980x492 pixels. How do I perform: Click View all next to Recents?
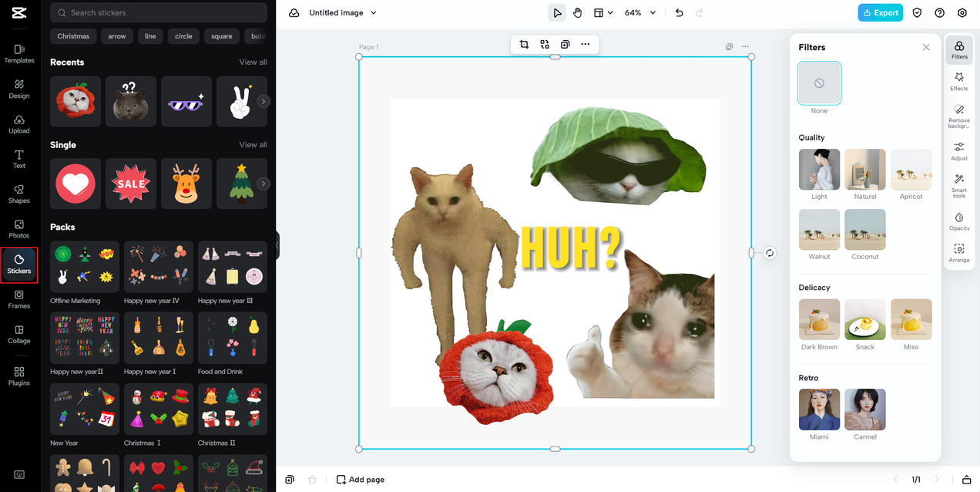pyautogui.click(x=253, y=62)
